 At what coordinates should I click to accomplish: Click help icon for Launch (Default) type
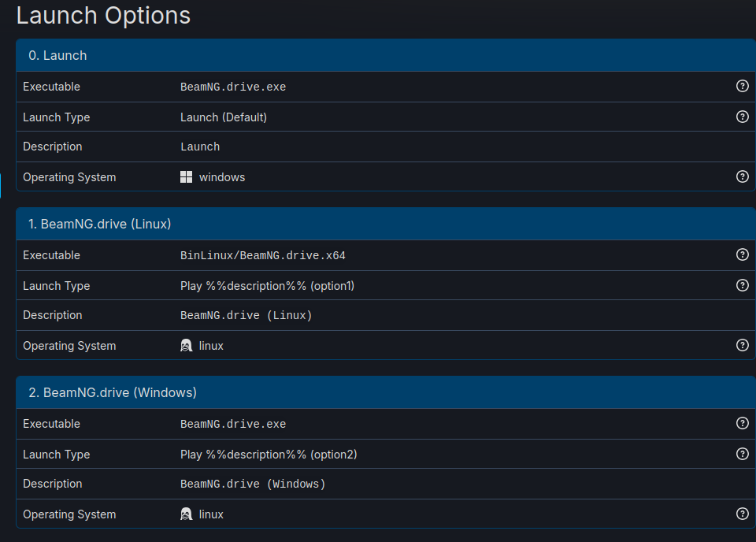click(x=742, y=117)
